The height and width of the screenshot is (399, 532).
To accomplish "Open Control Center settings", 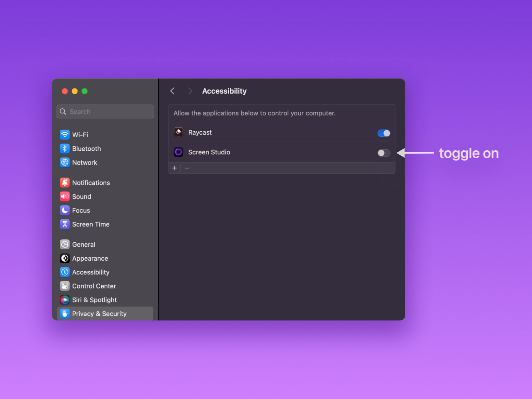I will click(x=94, y=286).
